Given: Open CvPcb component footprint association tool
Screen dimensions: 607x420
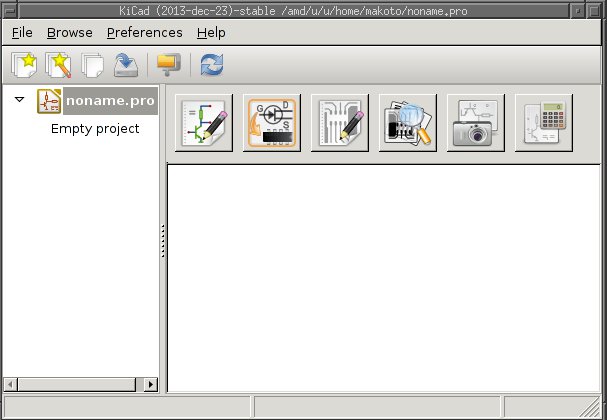Looking at the screenshot, I should click(271, 122).
